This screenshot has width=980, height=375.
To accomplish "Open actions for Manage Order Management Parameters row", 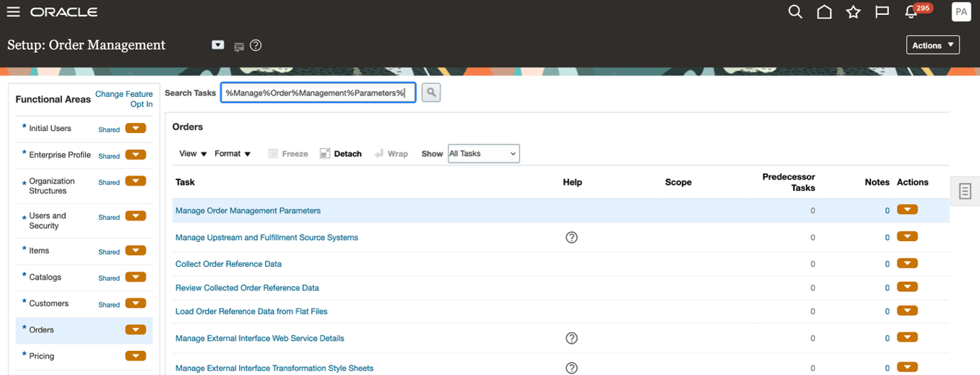I will 908,210.
